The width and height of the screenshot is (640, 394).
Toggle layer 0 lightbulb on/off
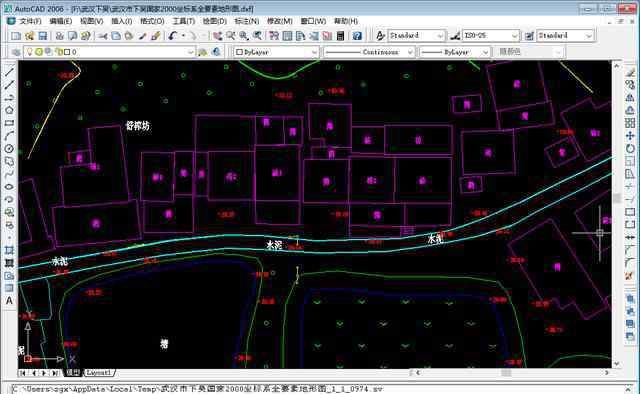(29, 52)
